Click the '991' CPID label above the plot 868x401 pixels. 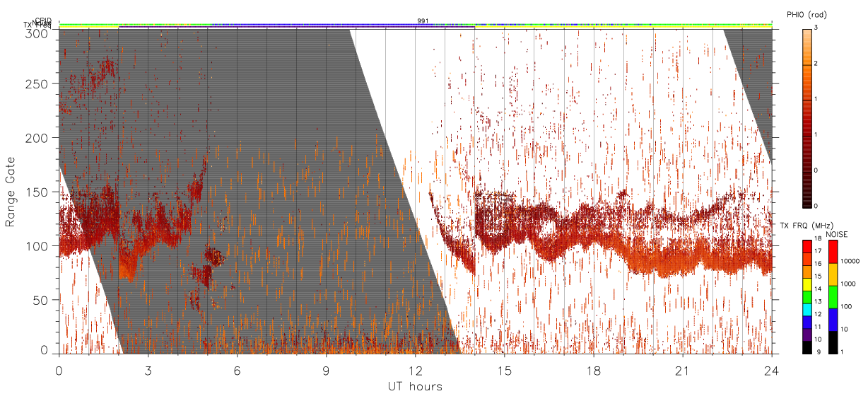click(423, 21)
